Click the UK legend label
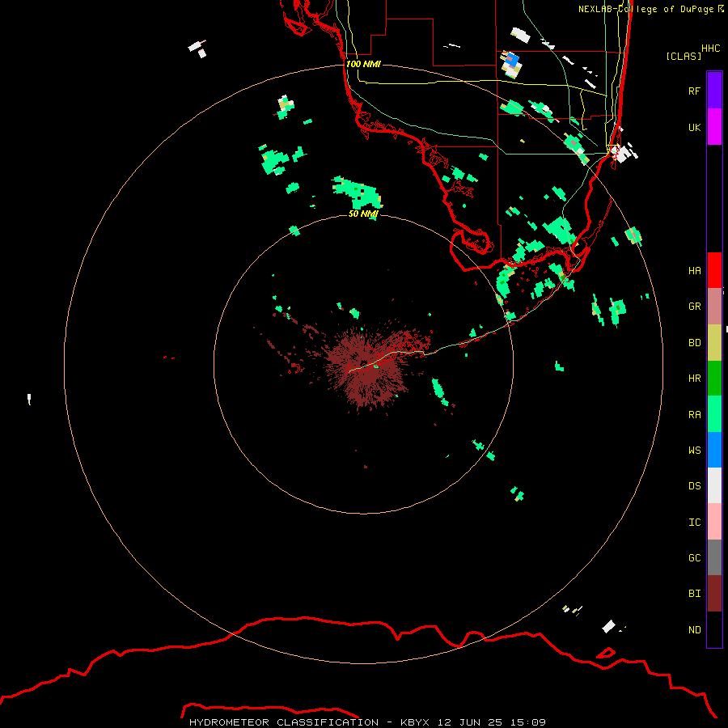 point(694,127)
